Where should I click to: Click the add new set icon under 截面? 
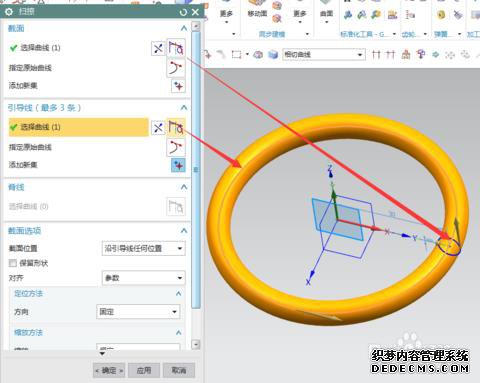pyautogui.click(x=178, y=86)
